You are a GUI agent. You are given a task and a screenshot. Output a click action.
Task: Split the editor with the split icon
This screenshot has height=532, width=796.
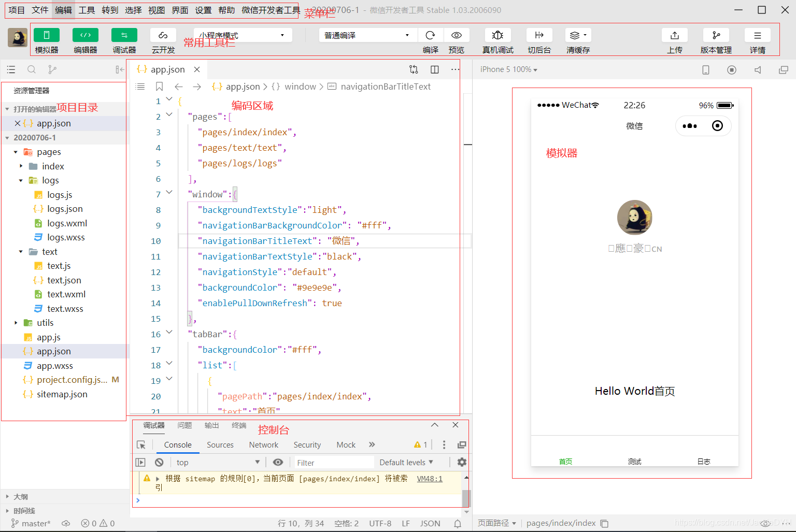click(x=435, y=69)
